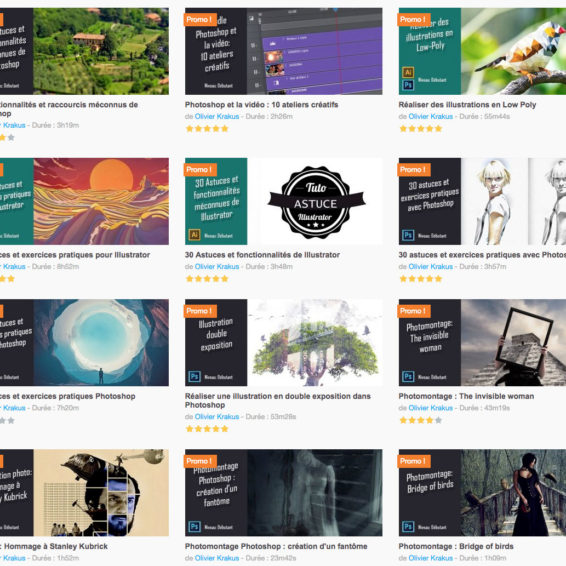
Task: Open the ghost figure photomontage thumbnail
Action: [283, 493]
